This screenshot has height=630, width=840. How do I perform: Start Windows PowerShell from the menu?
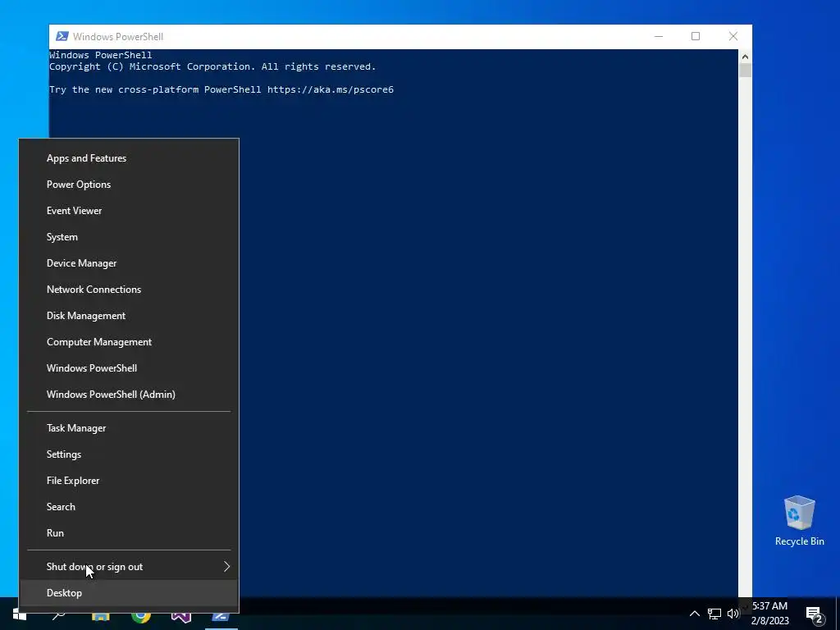[x=129, y=368]
